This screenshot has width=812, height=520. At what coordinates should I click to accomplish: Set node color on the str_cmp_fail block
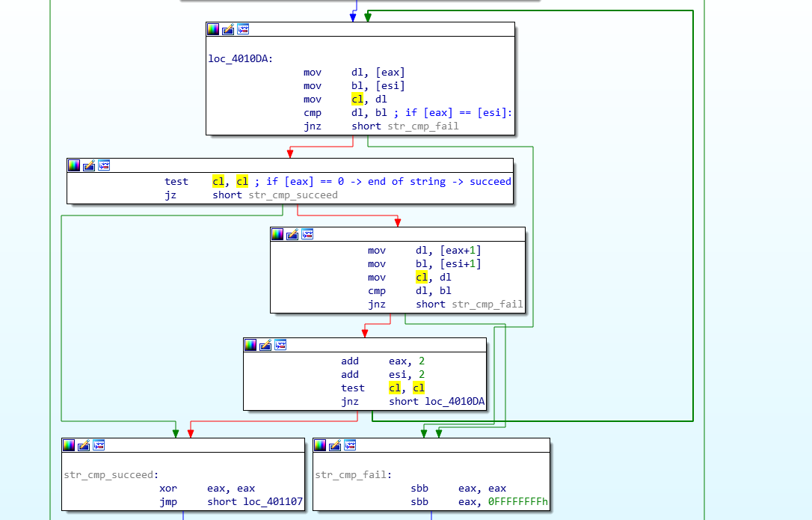[x=320, y=445]
